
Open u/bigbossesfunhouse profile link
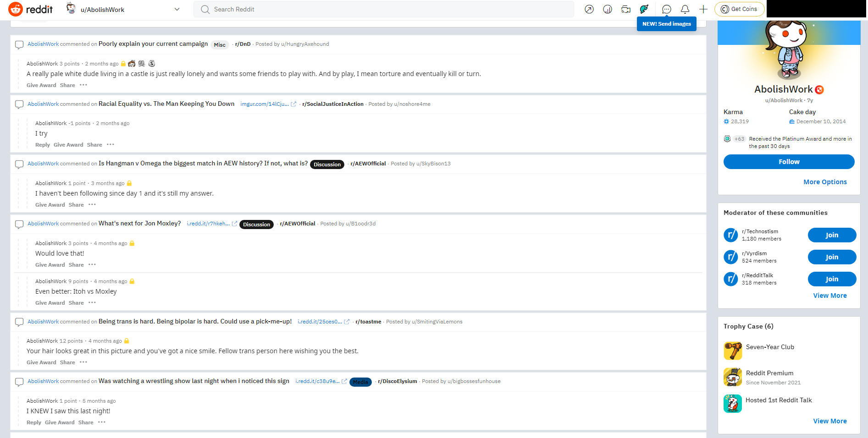coord(474,381)
